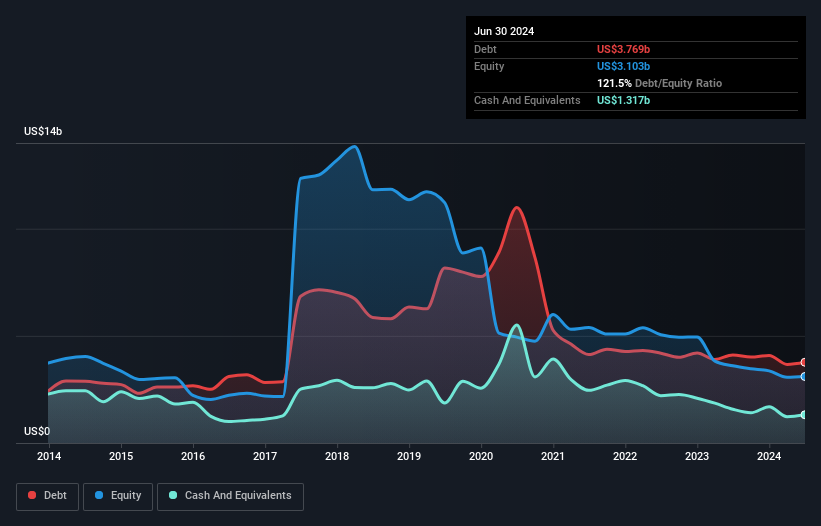The height and width of the screenshot is (526, 821).
Task: Click the US$3.769b debt value
Action: pyautogui.click(x=623, y=49)
